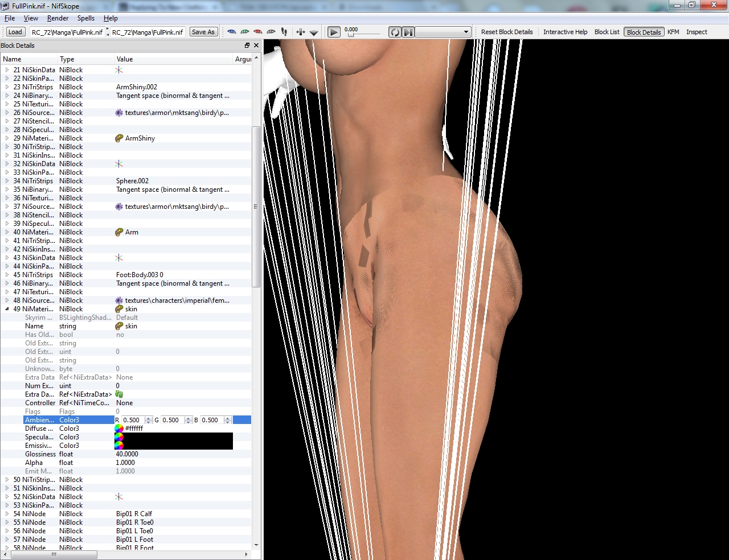Click the Value column header
The height and width of the screenshot is (560, 729).
(x=174, y=59)
